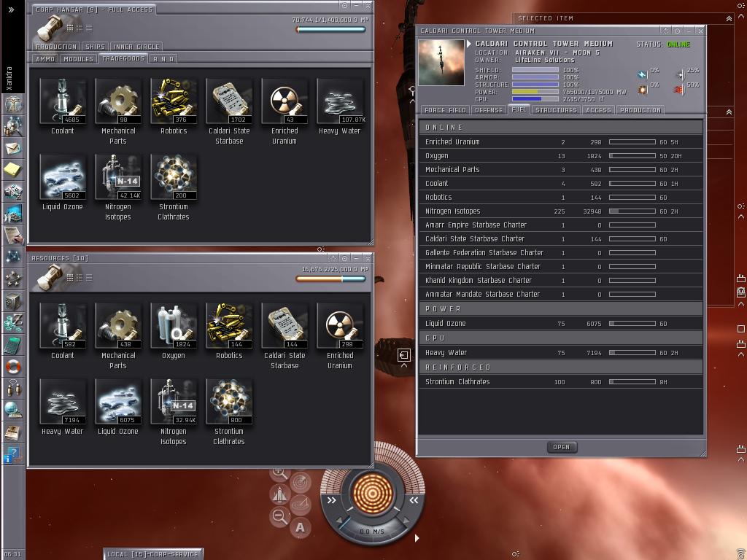This screenshot has height=560, width=747.
Task: Expand control tower info arrow by title
Action: (469, 44)
